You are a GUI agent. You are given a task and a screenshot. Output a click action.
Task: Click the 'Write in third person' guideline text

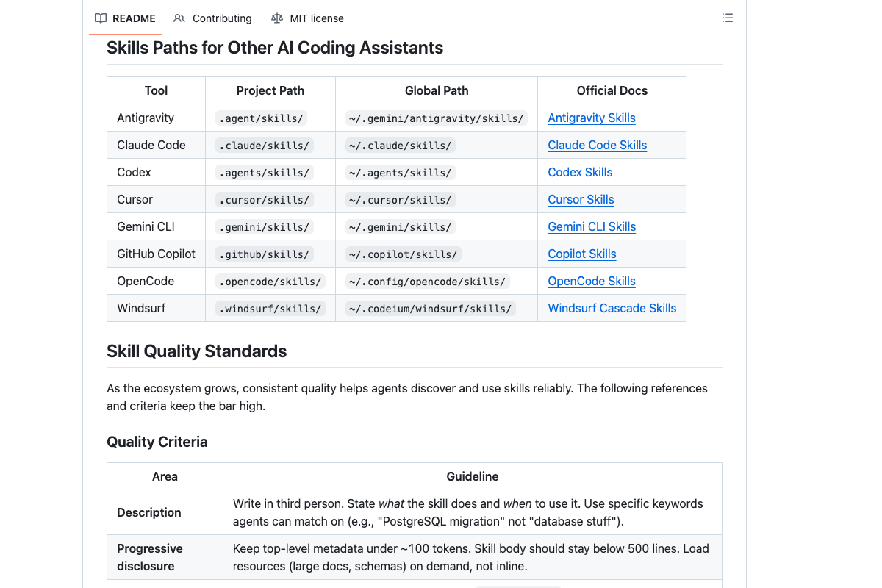point(468,512)
